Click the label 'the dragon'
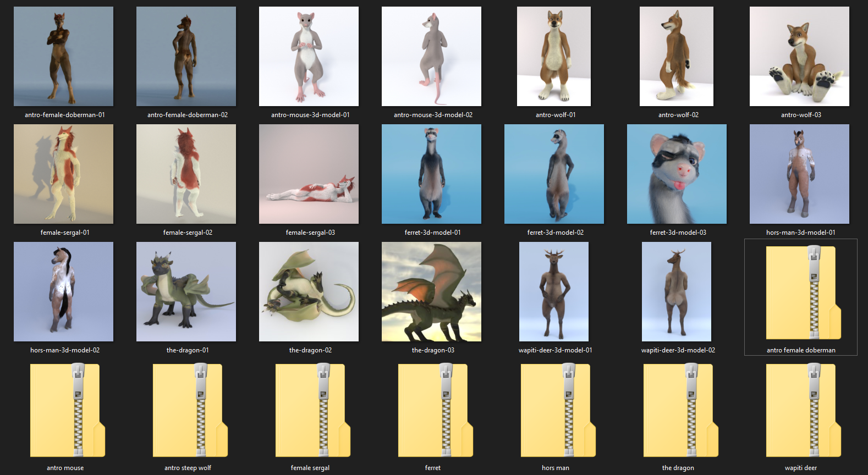 coord(678,468)
